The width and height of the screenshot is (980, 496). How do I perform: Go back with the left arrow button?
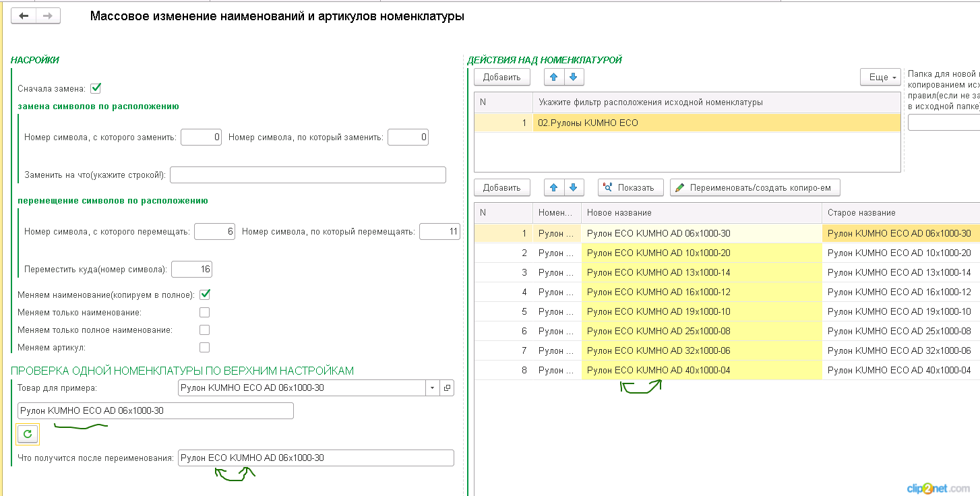[x=24, y=16]
